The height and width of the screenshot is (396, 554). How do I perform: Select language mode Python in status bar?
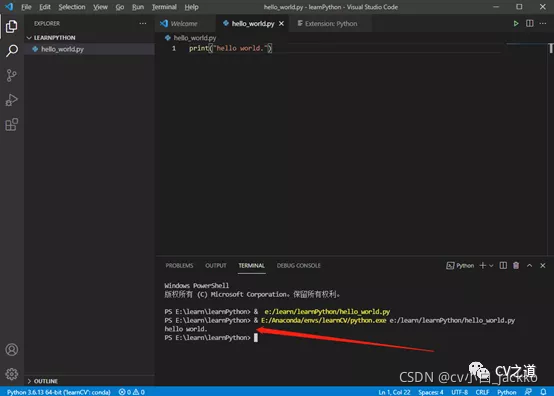(507, 392)
